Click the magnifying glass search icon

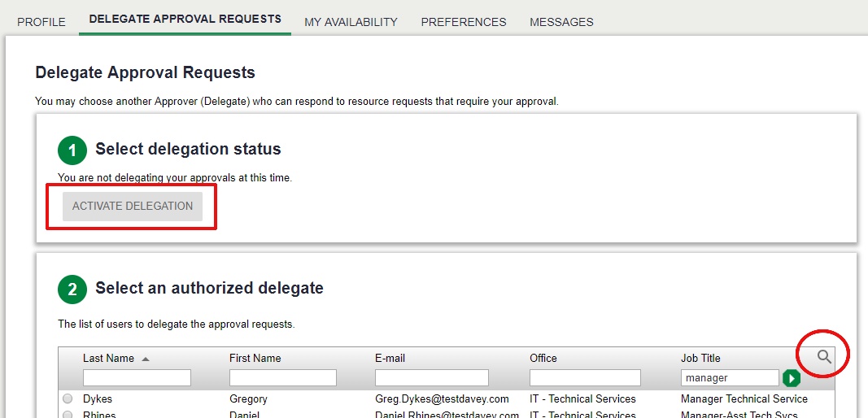point(824,356)
